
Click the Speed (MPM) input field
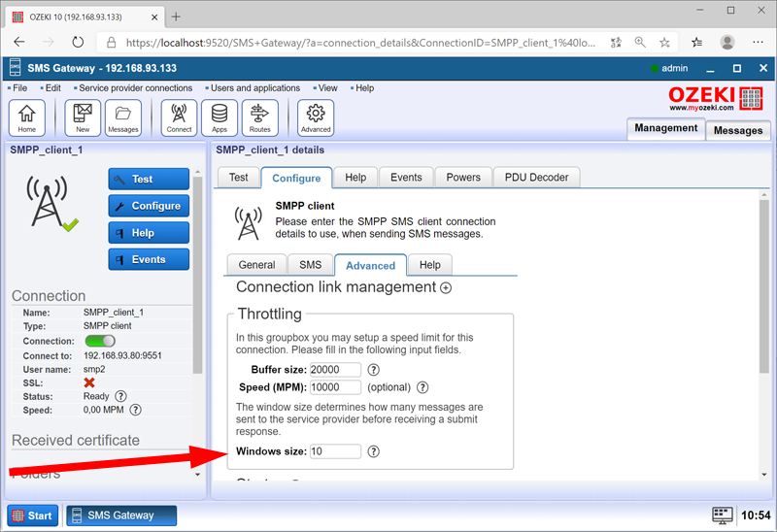click(x=335, y=387)
